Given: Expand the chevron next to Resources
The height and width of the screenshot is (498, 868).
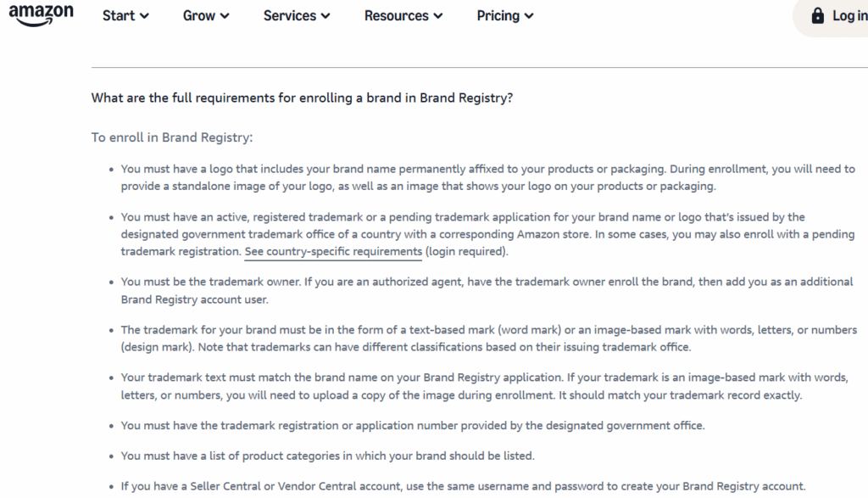Looking at the screenshot, I should tap(438, 16).
